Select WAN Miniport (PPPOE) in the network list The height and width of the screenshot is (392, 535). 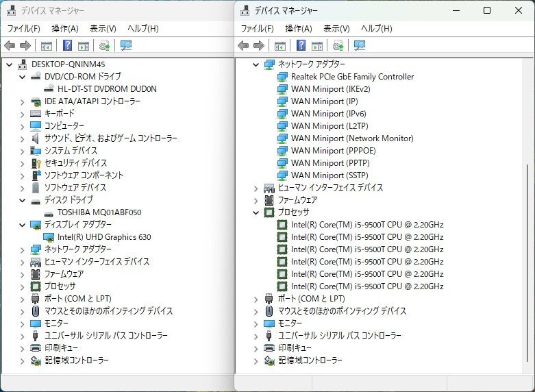coord(334,151)
